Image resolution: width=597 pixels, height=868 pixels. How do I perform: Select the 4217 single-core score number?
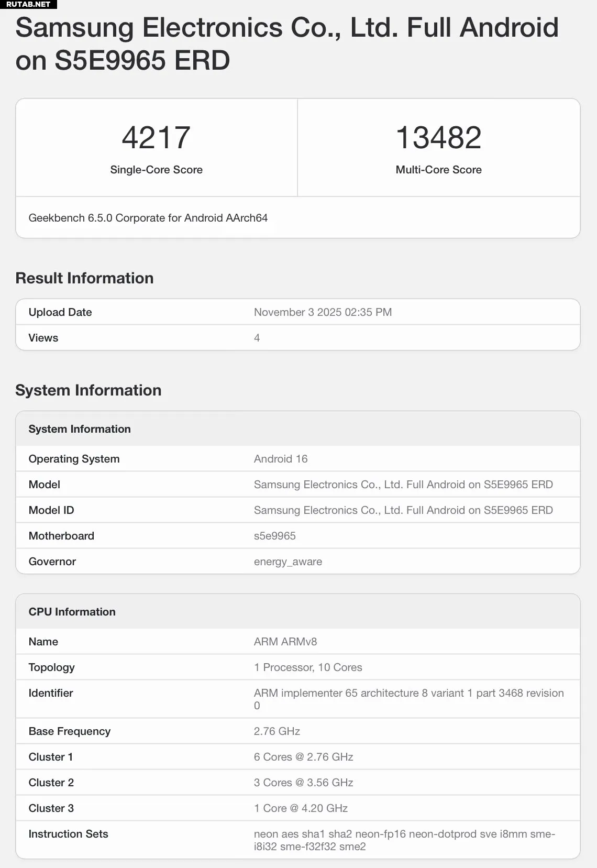[156, 137]
